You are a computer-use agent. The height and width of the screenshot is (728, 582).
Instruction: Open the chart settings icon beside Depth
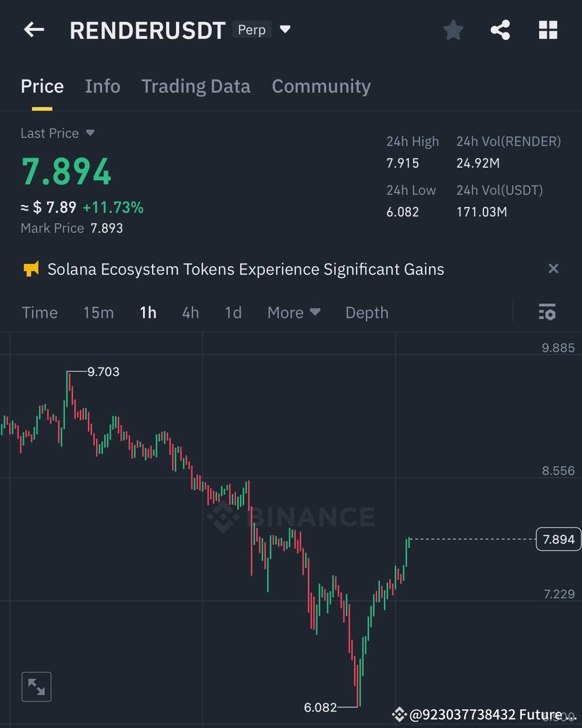click(x=546, y=312)
